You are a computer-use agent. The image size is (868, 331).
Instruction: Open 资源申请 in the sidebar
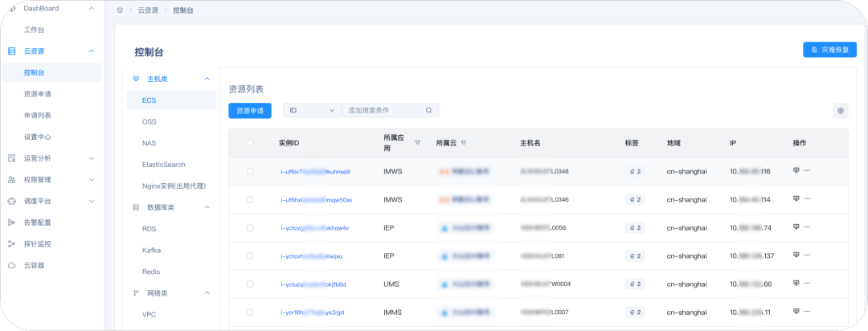[37, 94]
